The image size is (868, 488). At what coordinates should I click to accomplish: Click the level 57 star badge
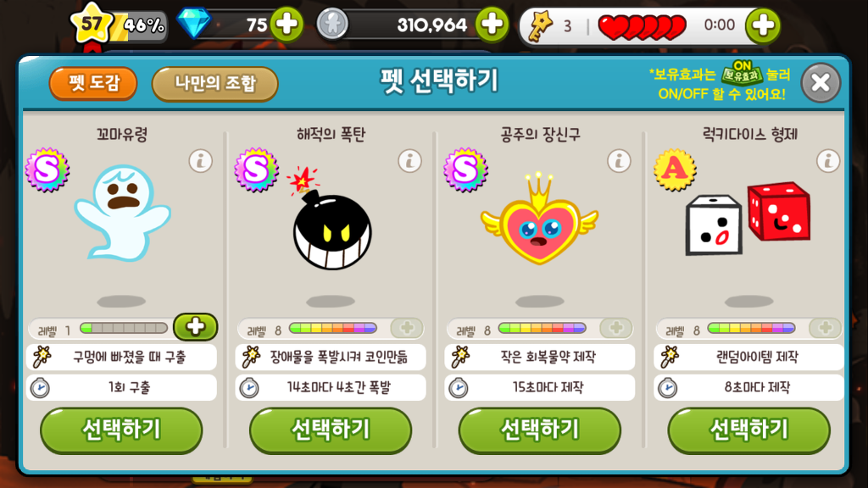[x=92, y=24]
